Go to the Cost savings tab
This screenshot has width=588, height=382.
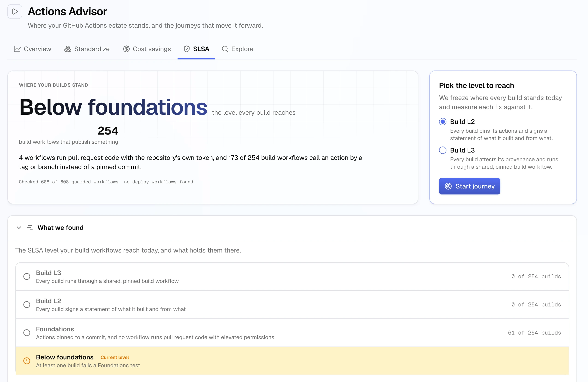pos(147,49)
